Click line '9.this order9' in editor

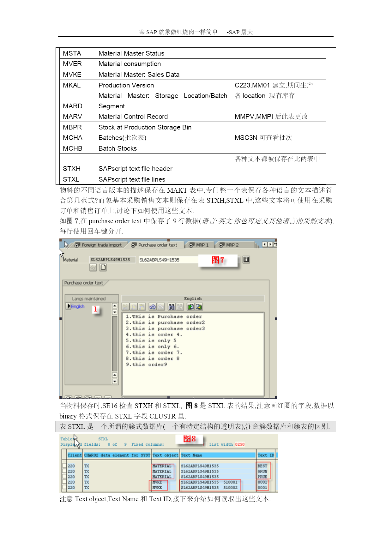click(146, 364)
